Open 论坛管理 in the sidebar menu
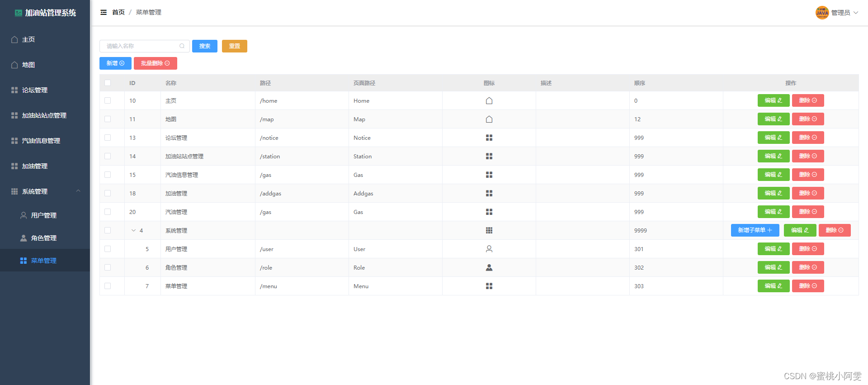 tap(45, 90)
